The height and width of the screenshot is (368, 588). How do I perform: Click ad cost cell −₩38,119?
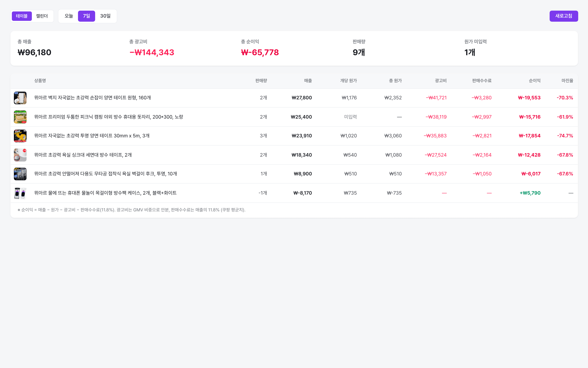tap(436, 117)
